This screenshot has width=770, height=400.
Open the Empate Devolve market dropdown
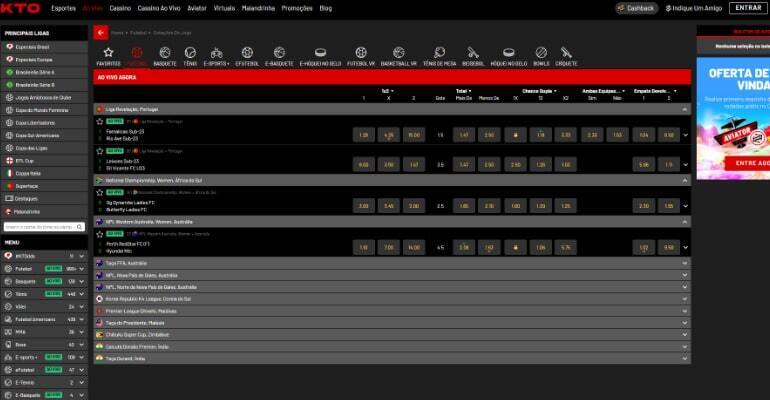pos(655,91)
